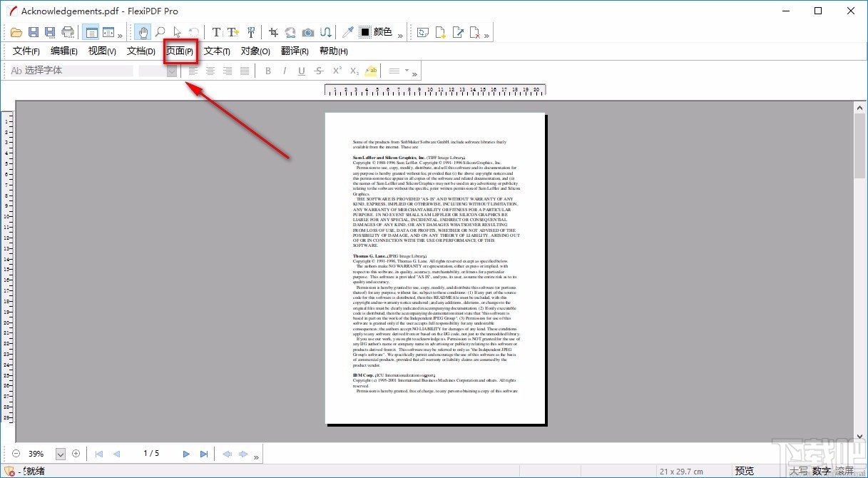Image resolution: width=868 pixels, height=478 pixels.
Task: Center align text
Action: 210,71
